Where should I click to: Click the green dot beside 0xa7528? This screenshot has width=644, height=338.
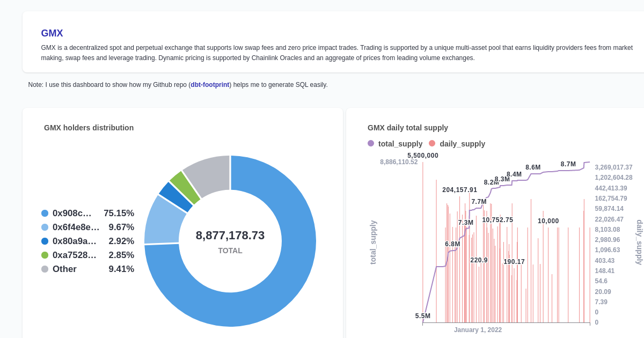click(44, 255)
